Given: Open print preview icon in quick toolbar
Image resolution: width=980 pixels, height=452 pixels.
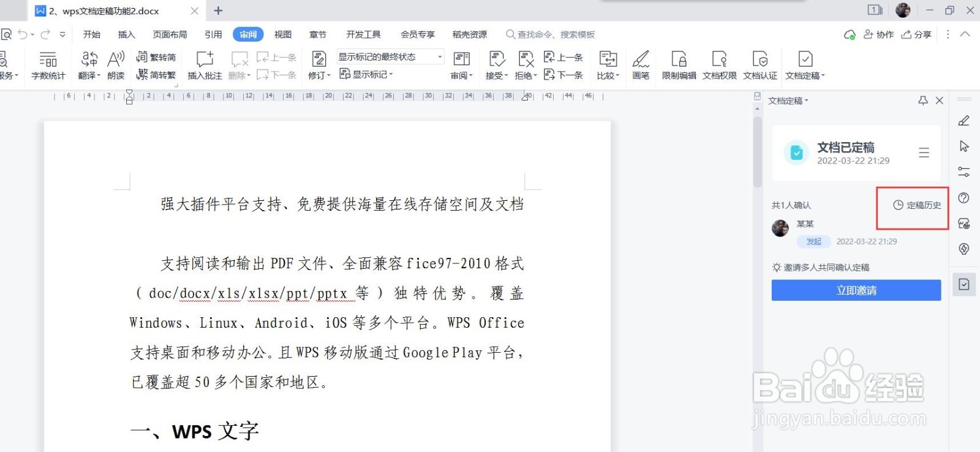Looking at the screenshot, I should point(6,34).
